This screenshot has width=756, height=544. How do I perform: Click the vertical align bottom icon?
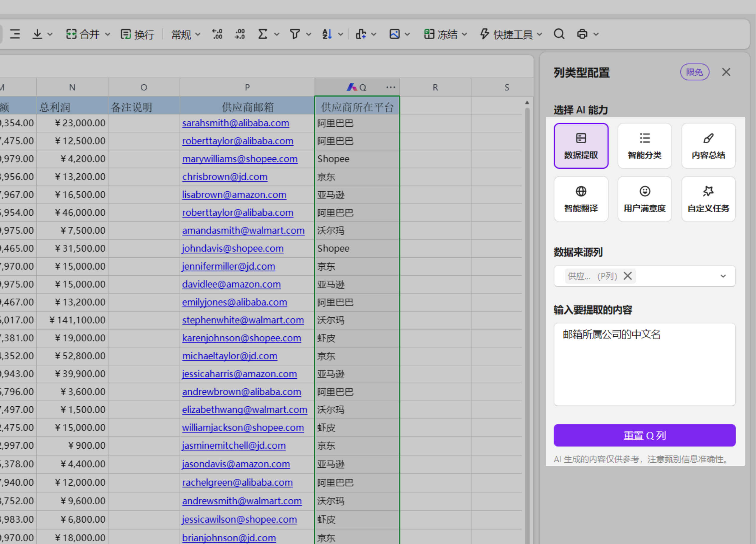(x=37, y=34)
